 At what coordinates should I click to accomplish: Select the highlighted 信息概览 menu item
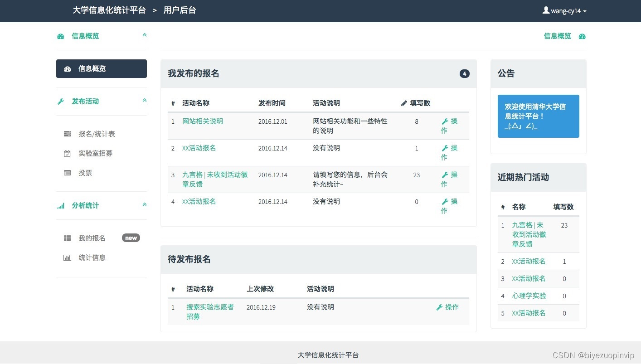102,68
